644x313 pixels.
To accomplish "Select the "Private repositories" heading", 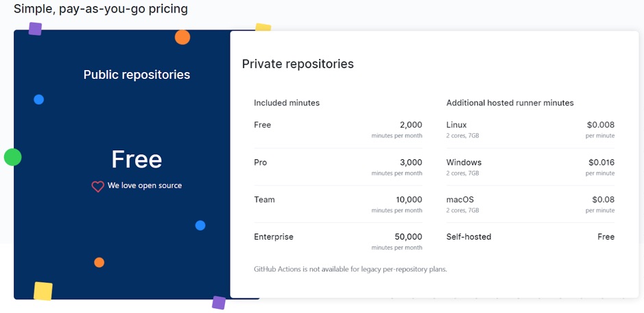I will [x=298, y=64].
